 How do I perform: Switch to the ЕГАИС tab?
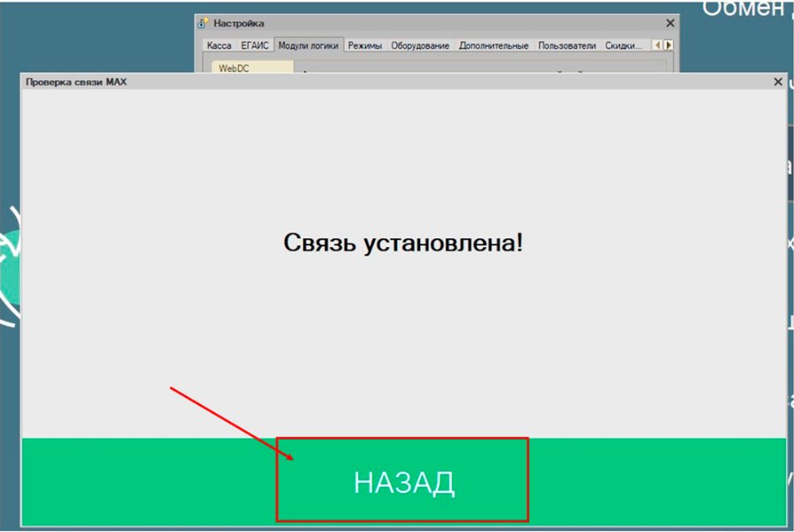pos(254,46)
